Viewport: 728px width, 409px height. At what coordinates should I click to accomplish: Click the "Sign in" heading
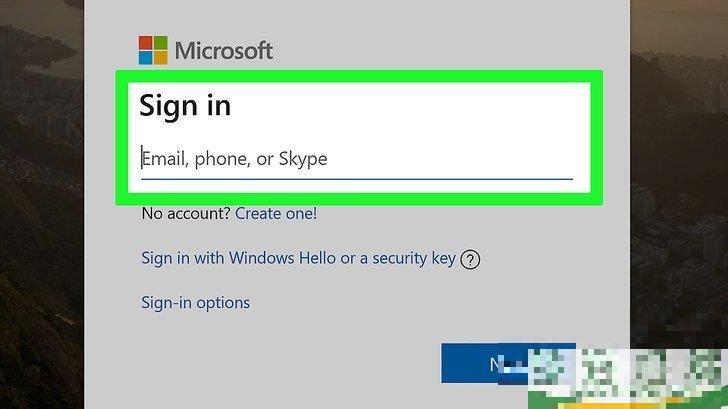point(185,105)
